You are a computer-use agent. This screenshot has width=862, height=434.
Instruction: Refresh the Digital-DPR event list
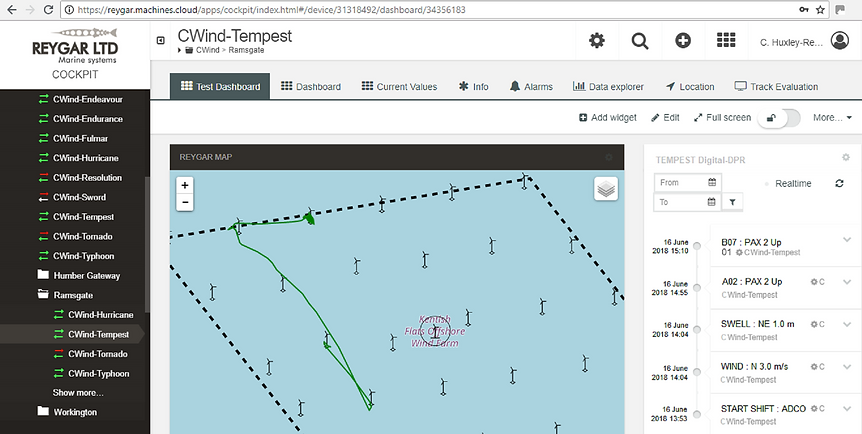[839, 183]
